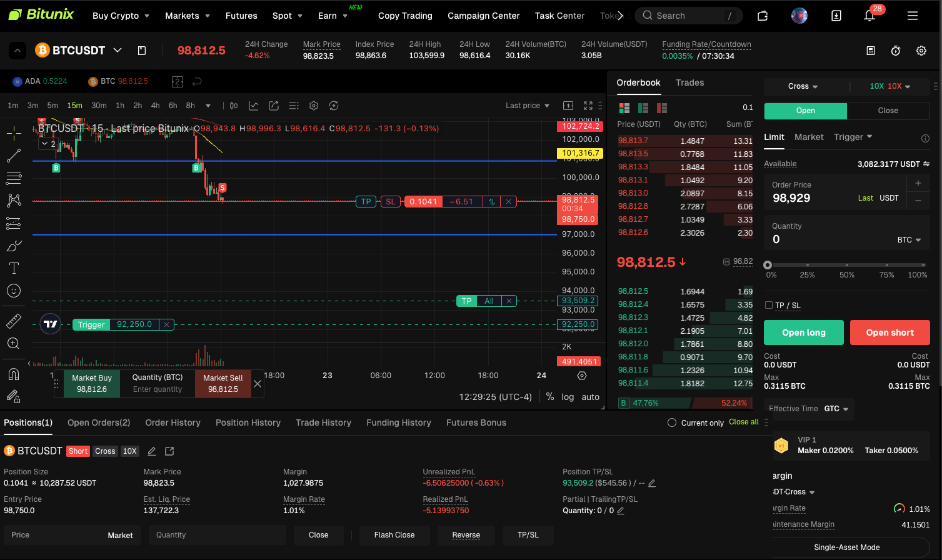Expand more timeframes dropdown arrow

coord(208,106)
